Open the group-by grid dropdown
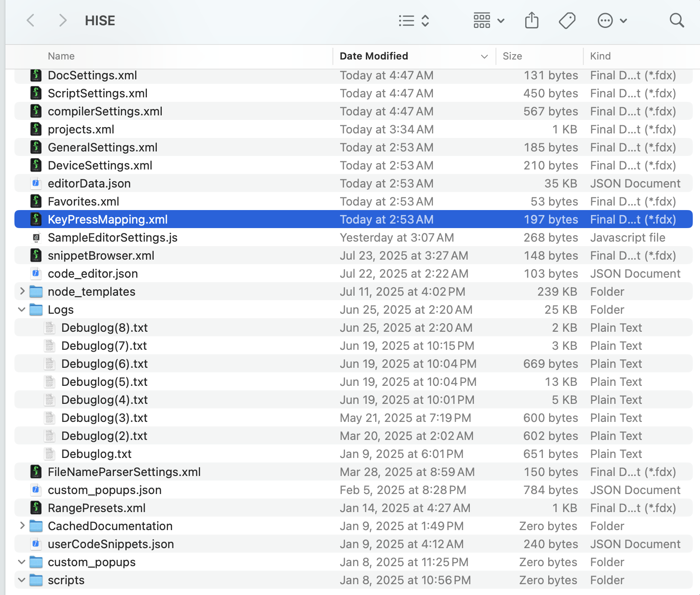Screen dimensions: 700x595 [x=489, y=21]
